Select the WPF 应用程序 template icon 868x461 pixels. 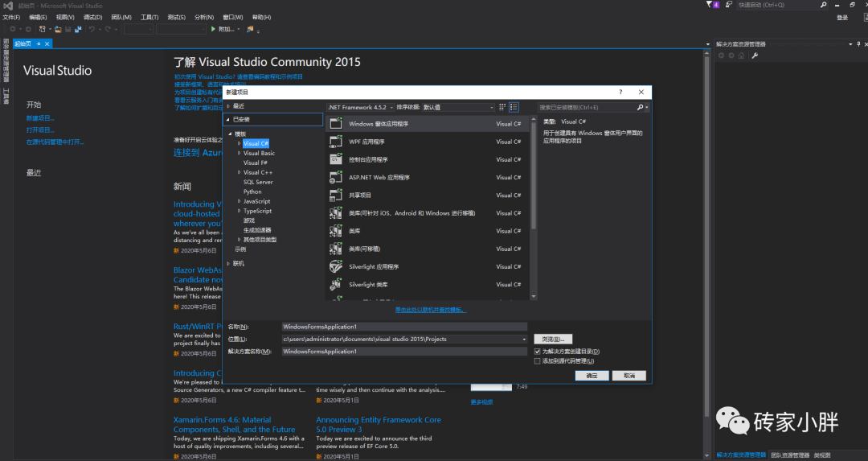[x=336, y=142]
